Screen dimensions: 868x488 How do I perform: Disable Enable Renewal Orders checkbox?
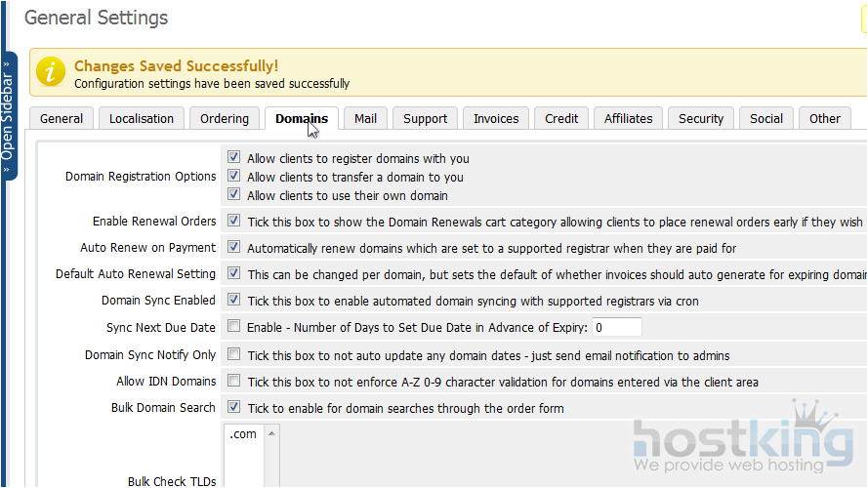pyautogui.click(x=234, y=222)
